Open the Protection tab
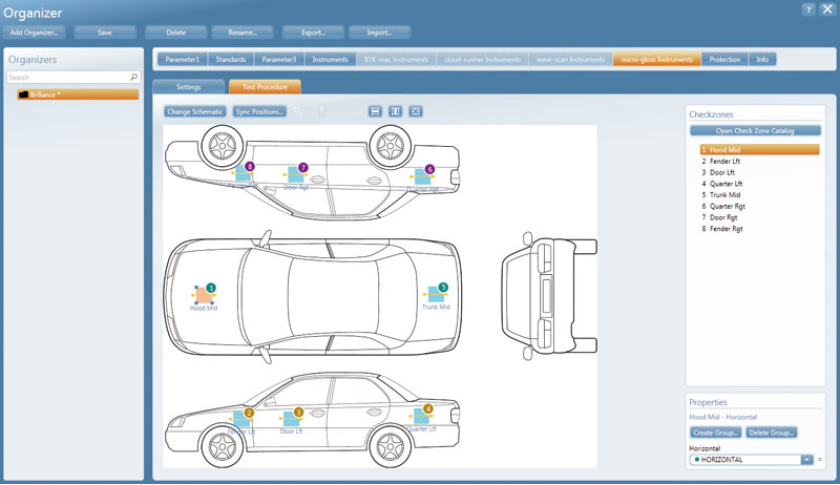 tap(725, 60)
